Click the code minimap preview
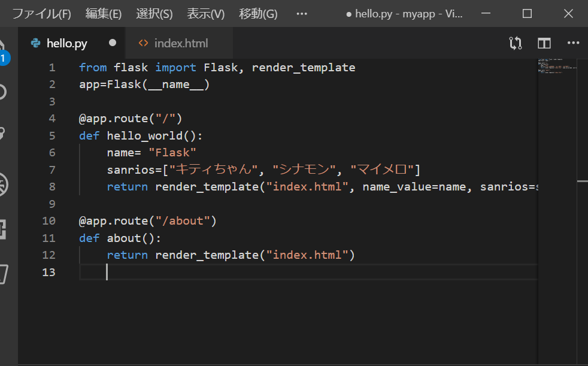Viewport: 588px width, 366px height. [557, 66]
